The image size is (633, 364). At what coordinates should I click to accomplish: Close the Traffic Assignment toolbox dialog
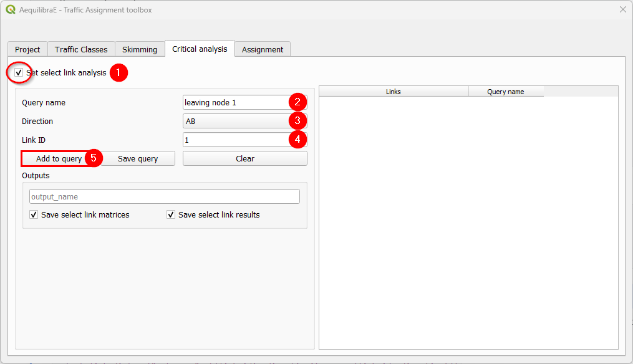click(x=622, y=10)
